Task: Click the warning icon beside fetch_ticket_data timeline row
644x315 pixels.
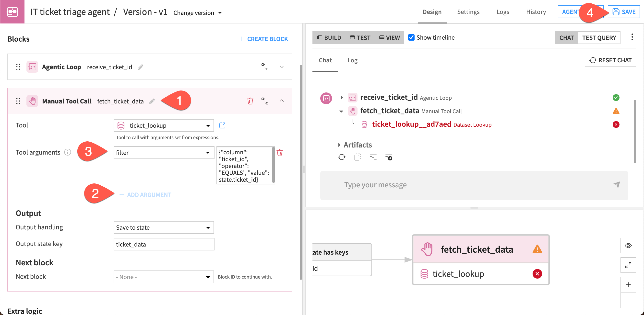Action: 616,111
